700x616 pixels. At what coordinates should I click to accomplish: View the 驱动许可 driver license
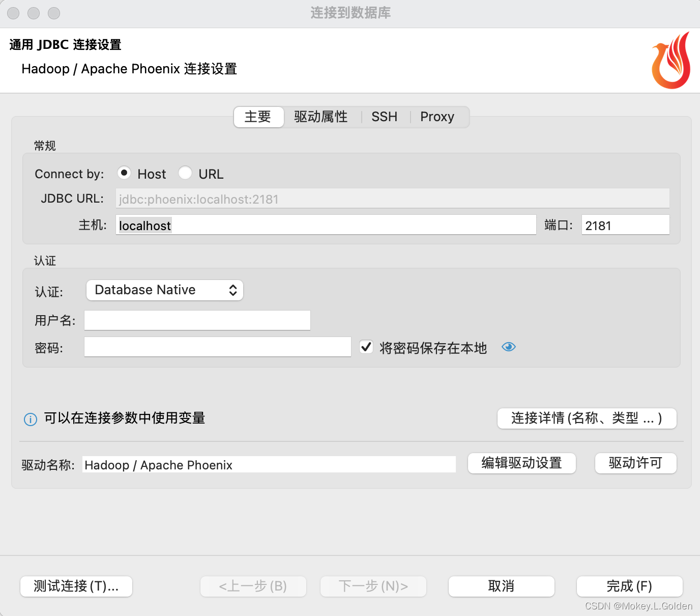click(x=635, y=463)
